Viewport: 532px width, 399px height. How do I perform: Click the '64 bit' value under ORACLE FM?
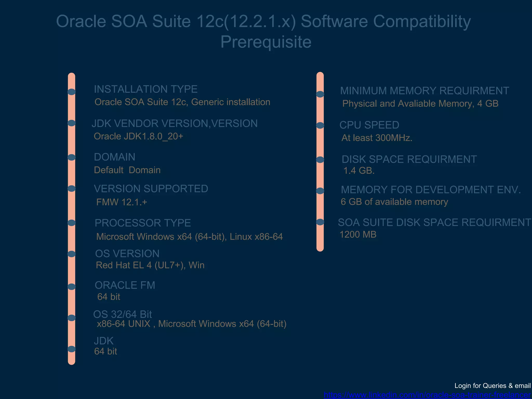point(109,297)
